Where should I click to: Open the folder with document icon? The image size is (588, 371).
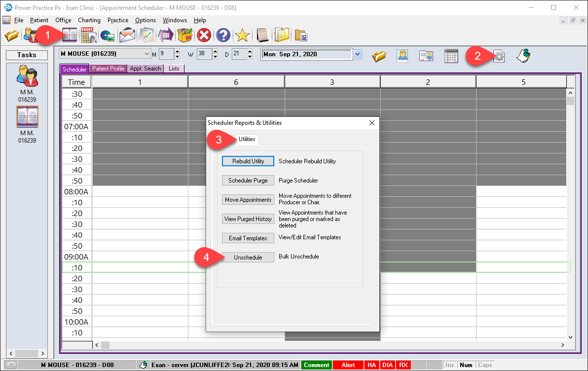click(301, 36)
